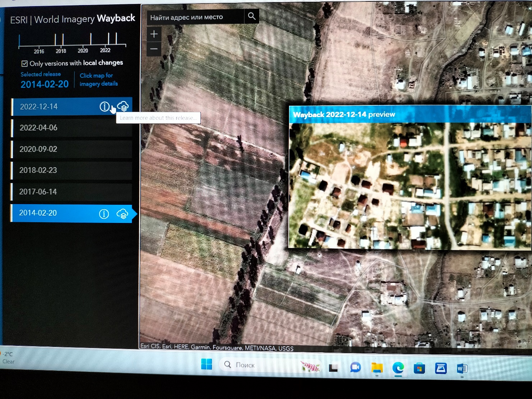
Task: Select the 2014-02-20 release row
Action: [x=72, y=214]
